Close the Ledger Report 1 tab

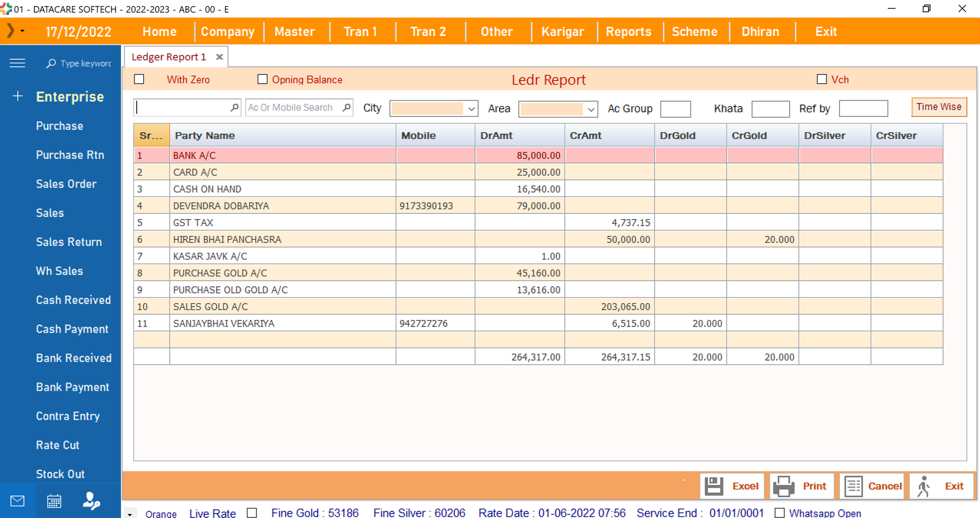219,57
